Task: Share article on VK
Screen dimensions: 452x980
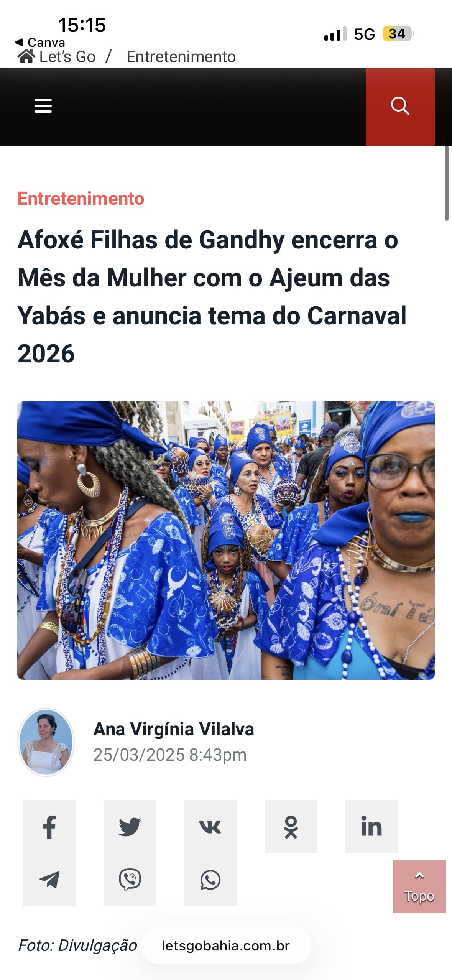Action: tap(210, 827)
